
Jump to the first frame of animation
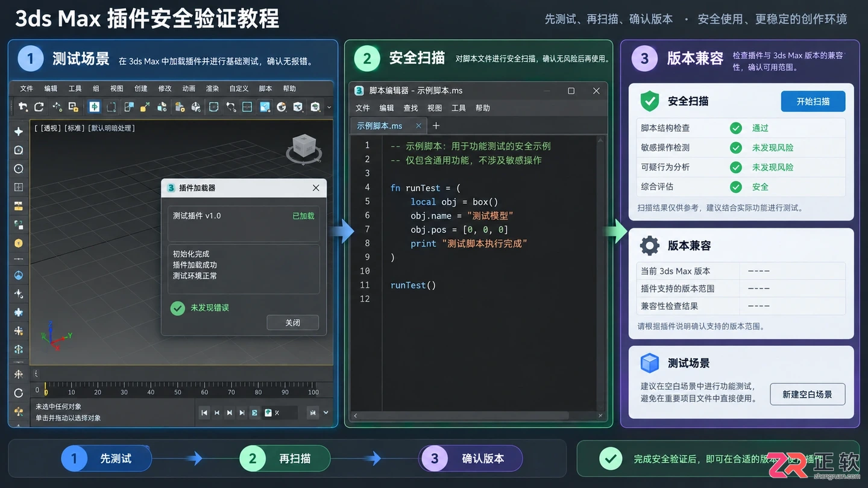click(x=204, y=413)
